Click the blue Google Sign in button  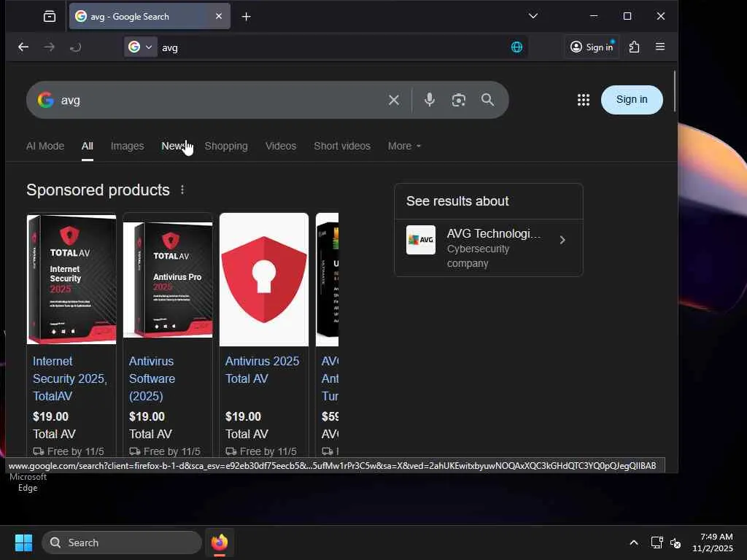tap(632, 99)
